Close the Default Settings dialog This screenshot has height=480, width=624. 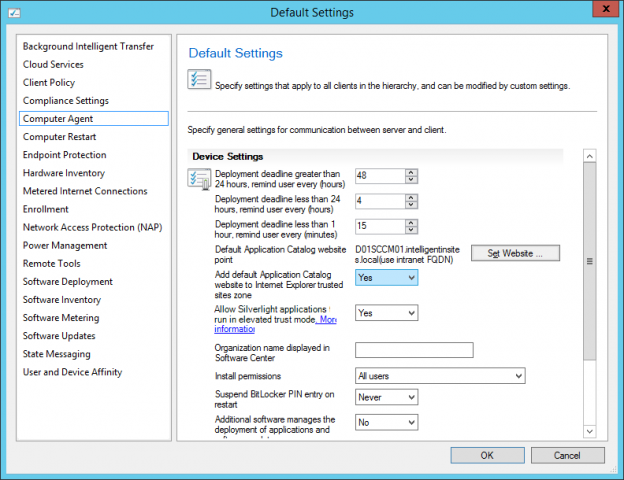tap(606, 8)
